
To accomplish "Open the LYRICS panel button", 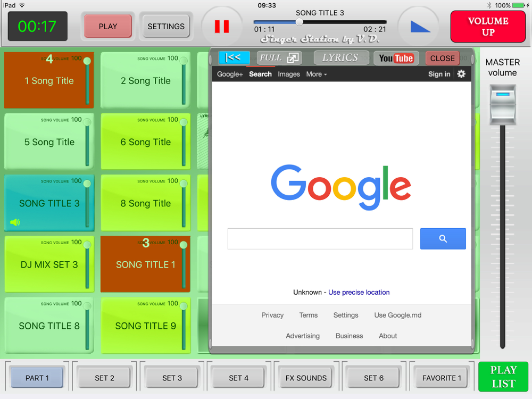I will (x=340, y=57).
